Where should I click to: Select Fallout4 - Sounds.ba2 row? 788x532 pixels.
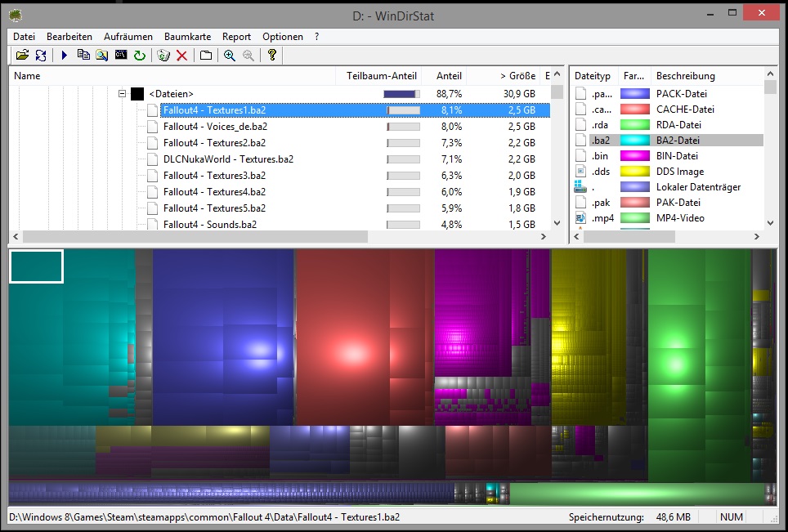[343, 224]
